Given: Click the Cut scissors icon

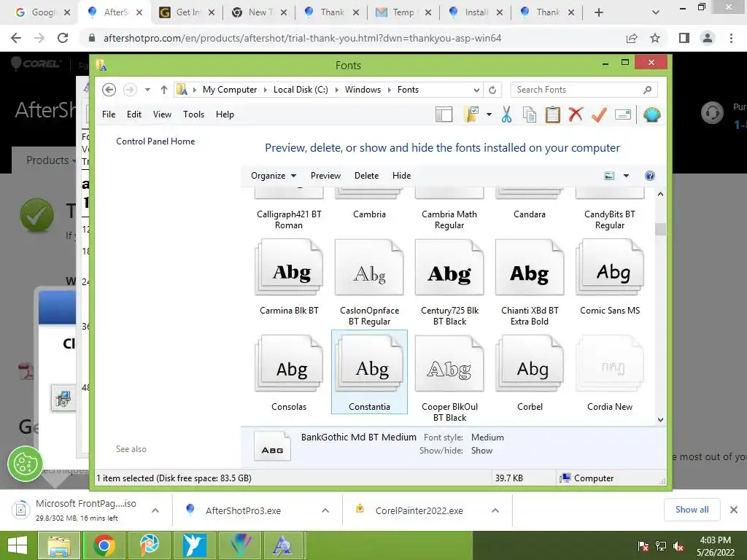Looking at the screenshot, I should 506,114.
